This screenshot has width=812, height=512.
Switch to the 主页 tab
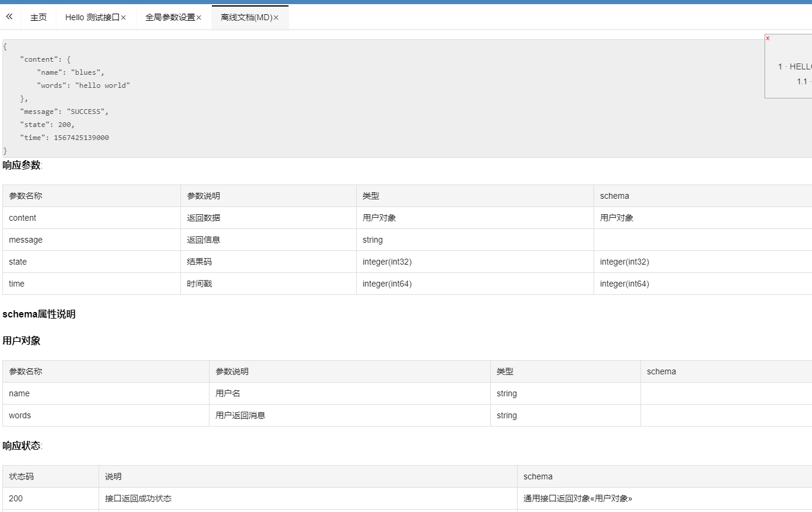pos(39,17)
